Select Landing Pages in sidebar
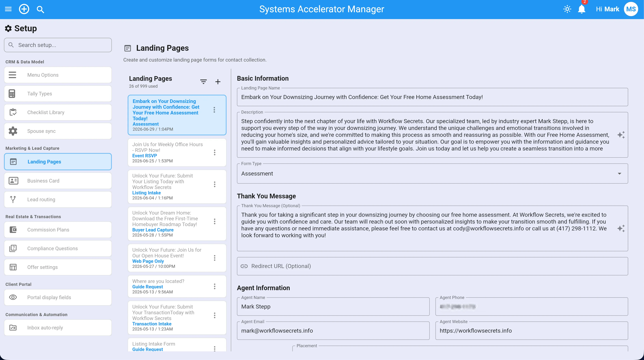 coord(58,162)
